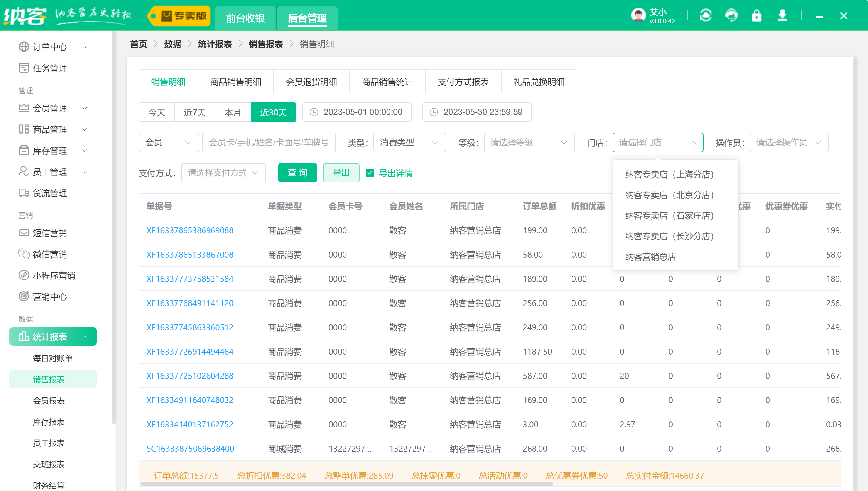Click the green 查询 search button
The width and height of the screenshot is (868, 491).
click(297, 173)
